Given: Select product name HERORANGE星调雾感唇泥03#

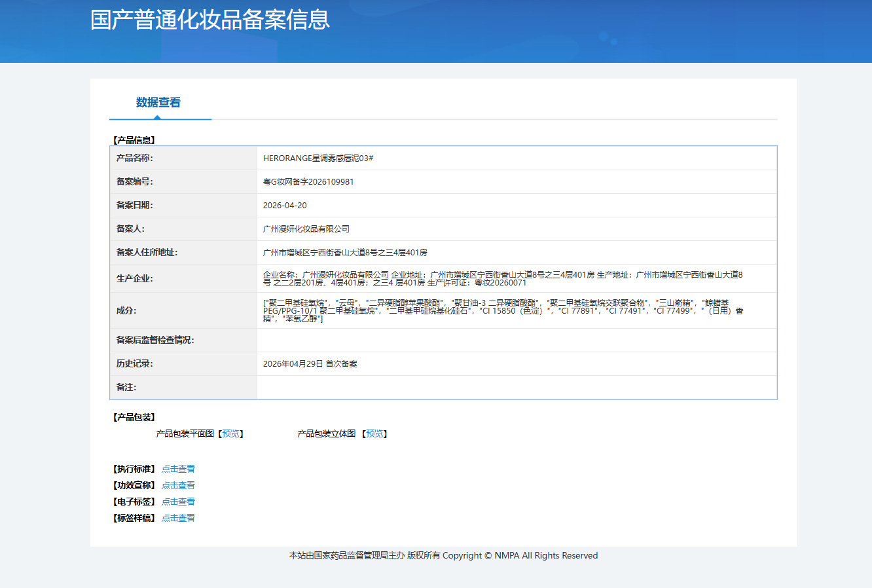Looking at the screenshot, I should [x=318, y=158].
